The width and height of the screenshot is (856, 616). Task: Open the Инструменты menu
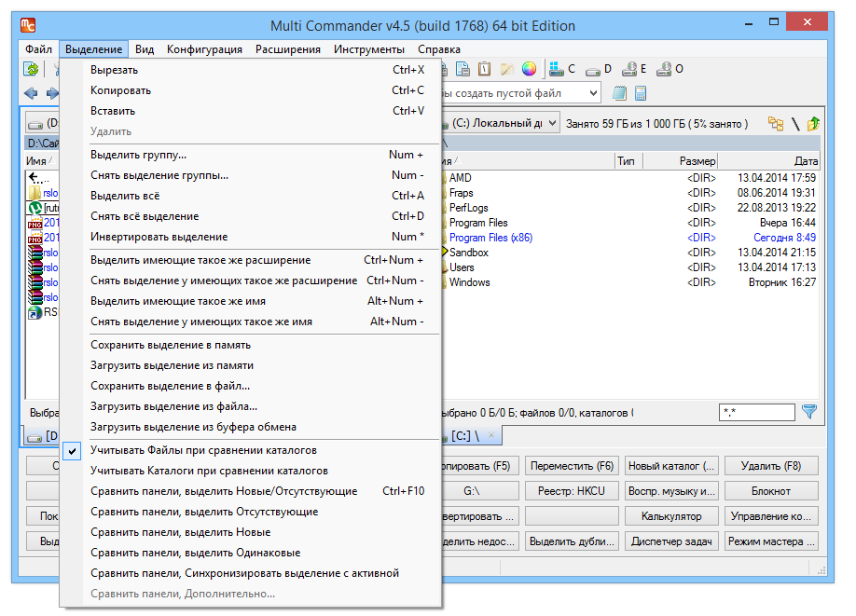[x=369, y=49]
